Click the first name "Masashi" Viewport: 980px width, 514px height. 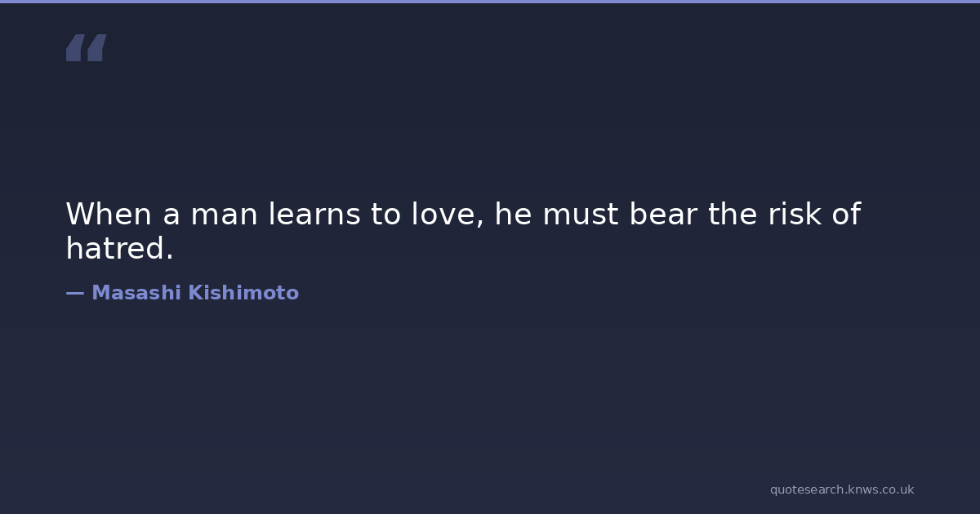pos(136,293)
